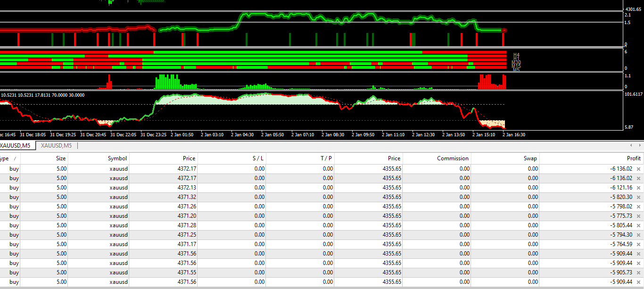Close the trade with profit -5 764.59
Viewport: 644px width, 289px height.
(639, 244)
